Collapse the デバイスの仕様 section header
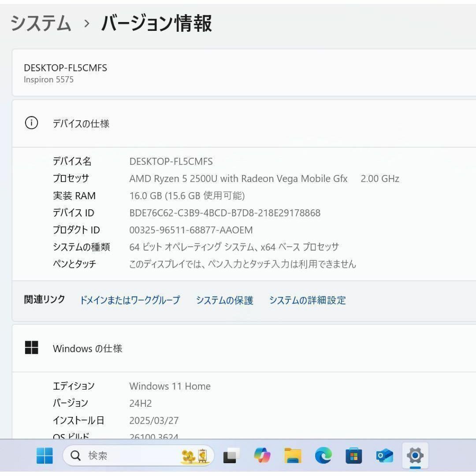Image resolution: width=476 pixels, height=476 pixels. pos(244,123)
